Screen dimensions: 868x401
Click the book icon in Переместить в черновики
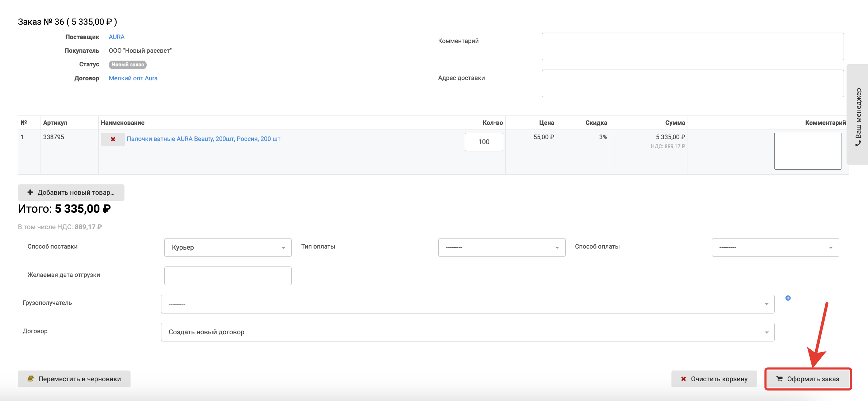point(31,379)
